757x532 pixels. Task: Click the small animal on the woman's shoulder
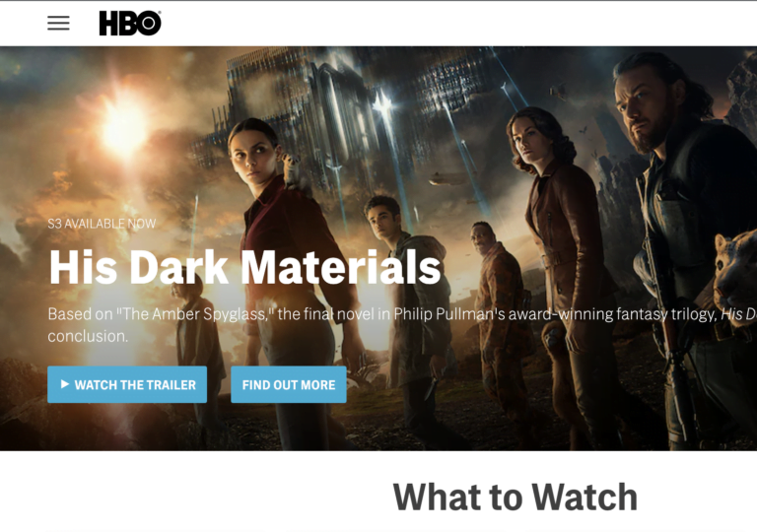295,172
